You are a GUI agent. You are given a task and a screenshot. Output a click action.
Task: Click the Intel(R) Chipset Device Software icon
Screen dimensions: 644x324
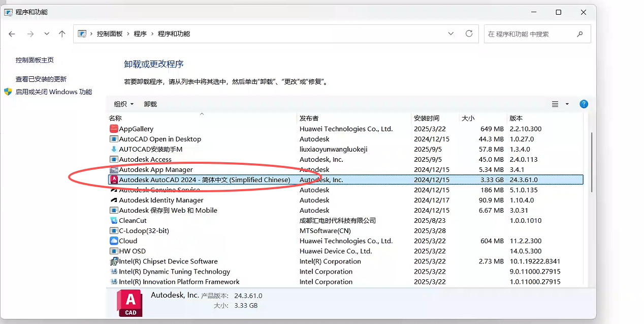click(x=114, y=261)
